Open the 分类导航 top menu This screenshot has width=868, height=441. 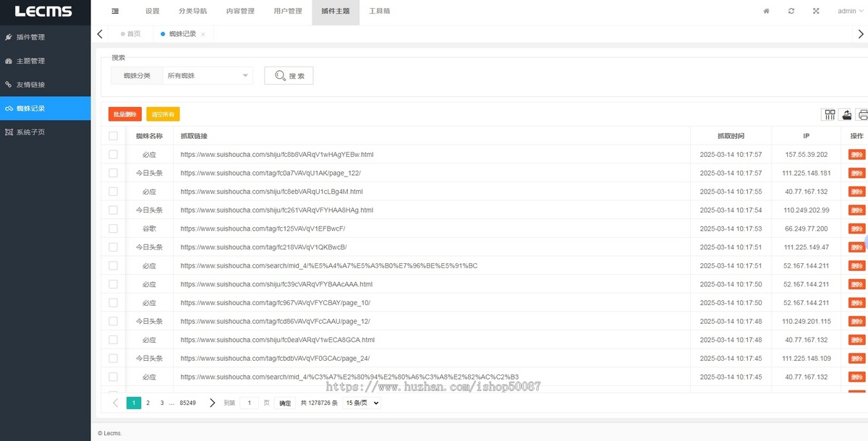coord(192,11)
